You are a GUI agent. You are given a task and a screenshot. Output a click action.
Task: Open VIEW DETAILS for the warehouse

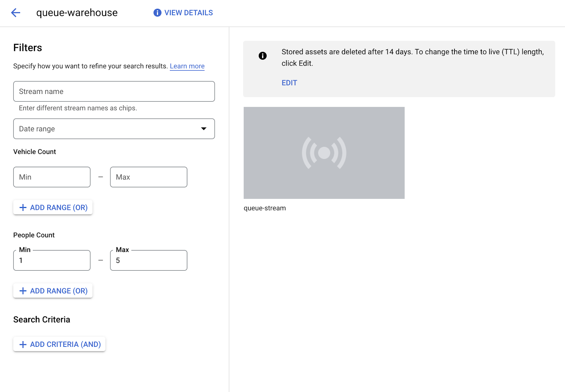point(189,13)
